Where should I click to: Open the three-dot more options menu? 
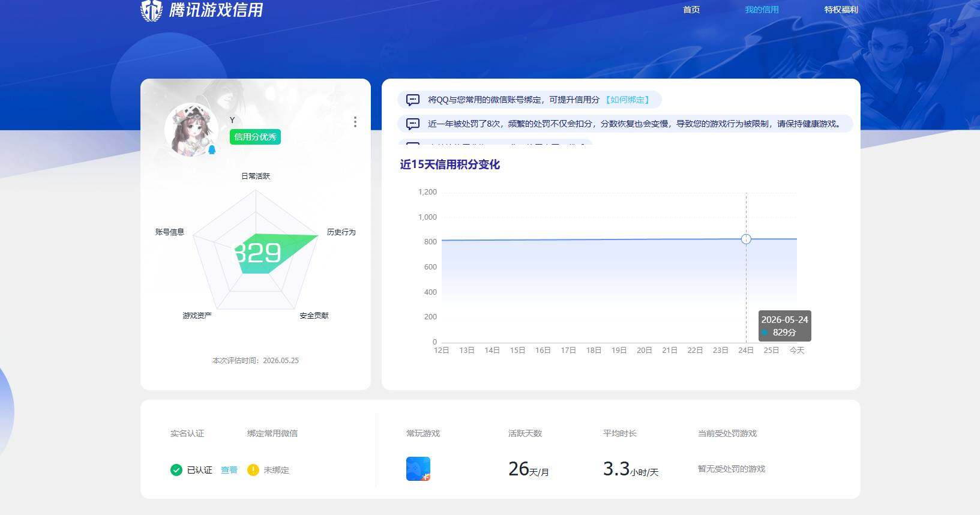(355, 122)
